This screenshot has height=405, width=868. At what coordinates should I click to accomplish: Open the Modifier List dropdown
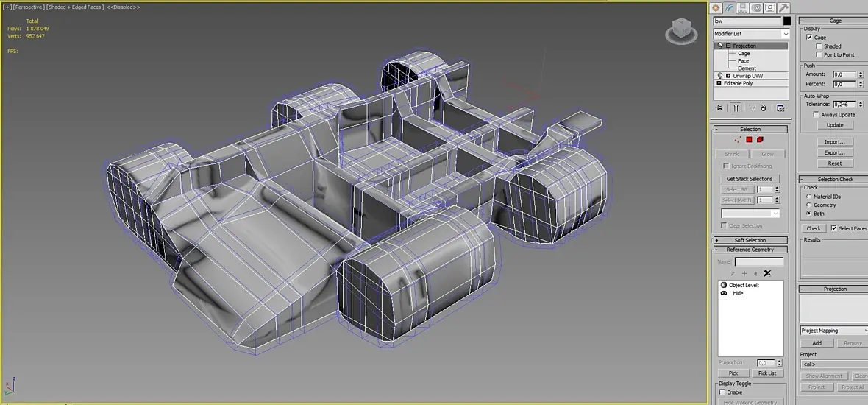click(751, 34)
